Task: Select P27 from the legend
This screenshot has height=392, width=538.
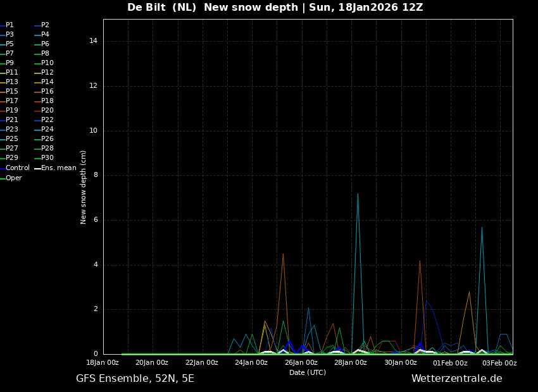Action: [9, 149]
